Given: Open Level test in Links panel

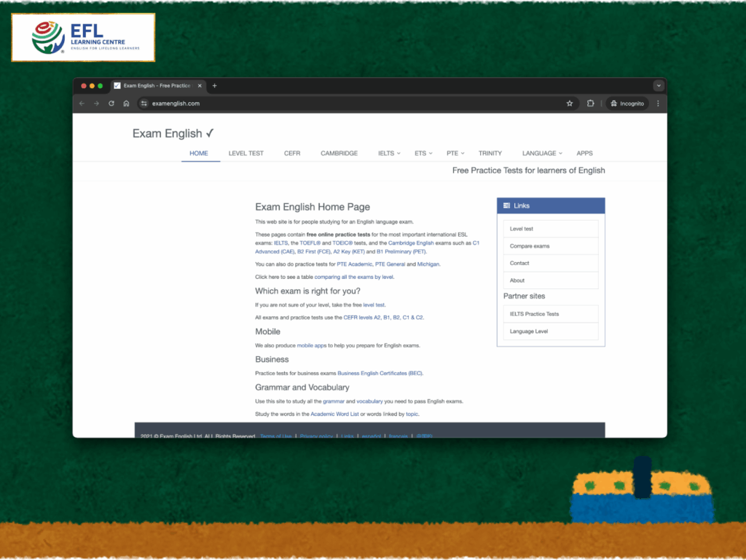Looking at the screenshot, I should coord(551,229).
